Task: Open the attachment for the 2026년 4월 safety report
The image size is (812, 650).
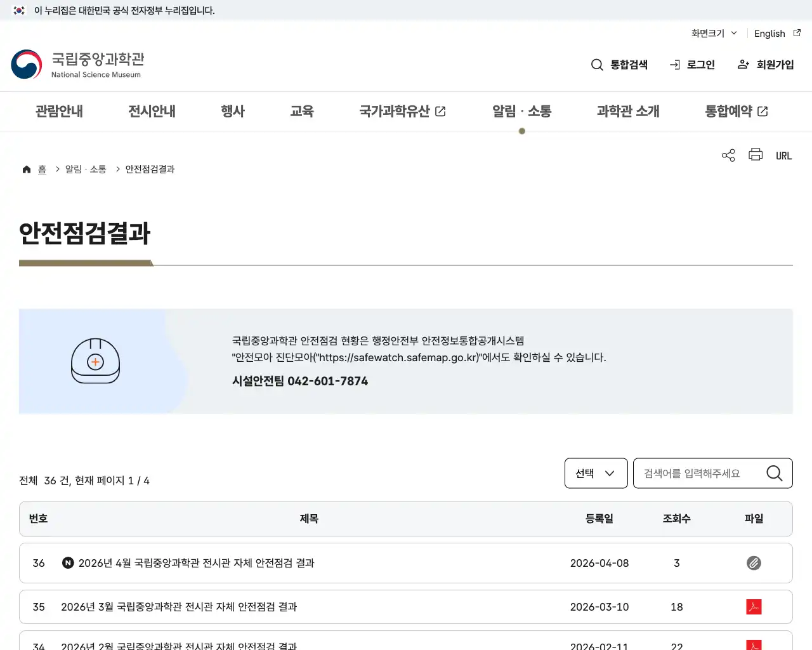Action: coord(754,563)
